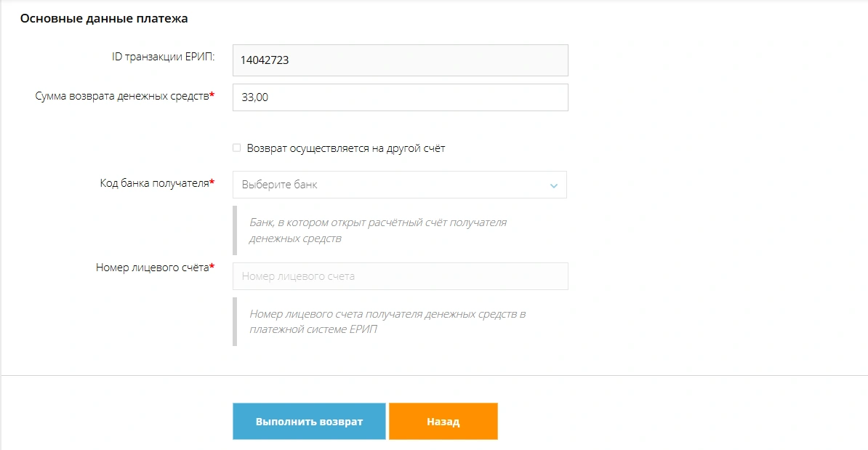Go back with the 'Назад' button
The width and height of the screenshot is (868, 450).
point(443,422)
